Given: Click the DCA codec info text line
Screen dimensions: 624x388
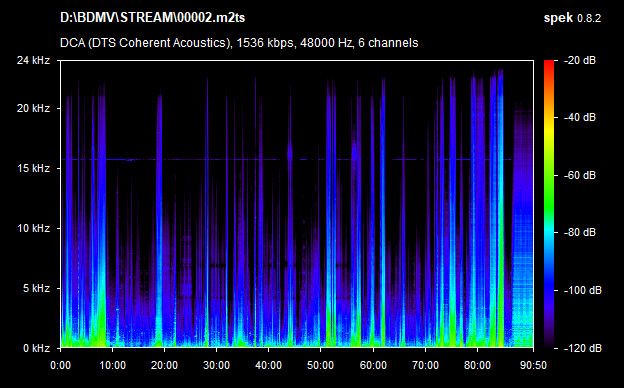Looking at the screenshot, I should coord(239,43).
